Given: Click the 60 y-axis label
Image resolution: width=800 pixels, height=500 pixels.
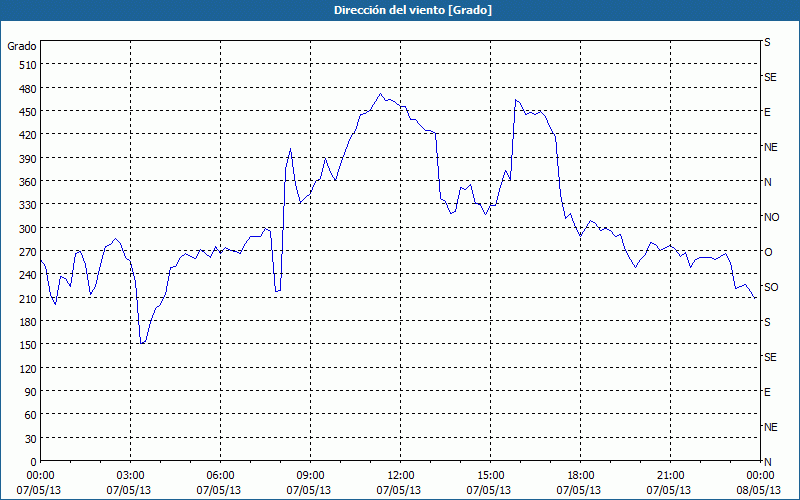Looking at the screenshot, I should point(31,415).
